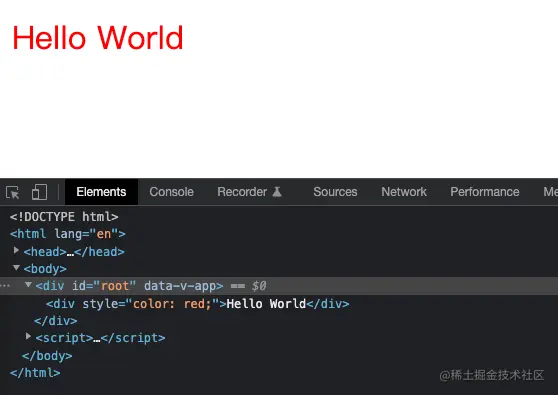Switch to the Recorder tab
This screenshot has width=558, height=395.
pos(242,192)
